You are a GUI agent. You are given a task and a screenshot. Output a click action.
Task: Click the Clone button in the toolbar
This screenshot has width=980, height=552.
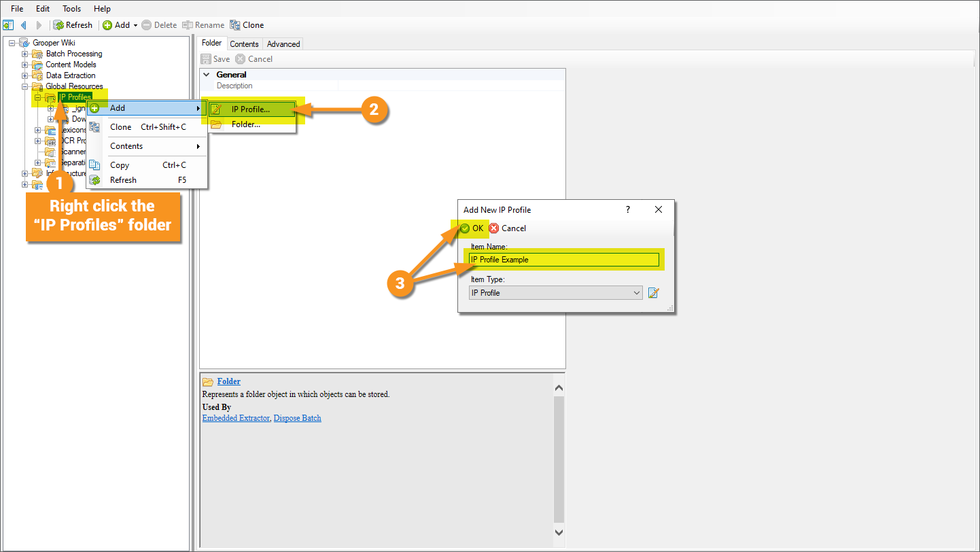pyautogui.click(x=247, y=25)
